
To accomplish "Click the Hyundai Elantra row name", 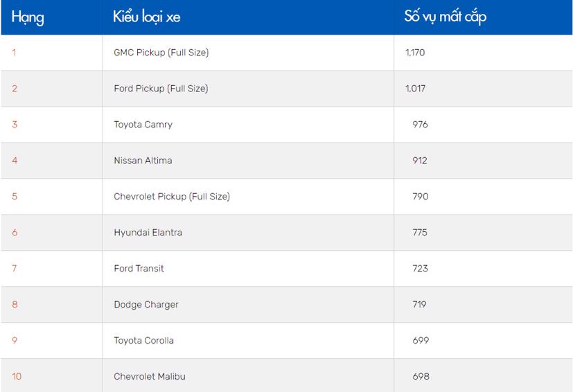I will (148, 233).
